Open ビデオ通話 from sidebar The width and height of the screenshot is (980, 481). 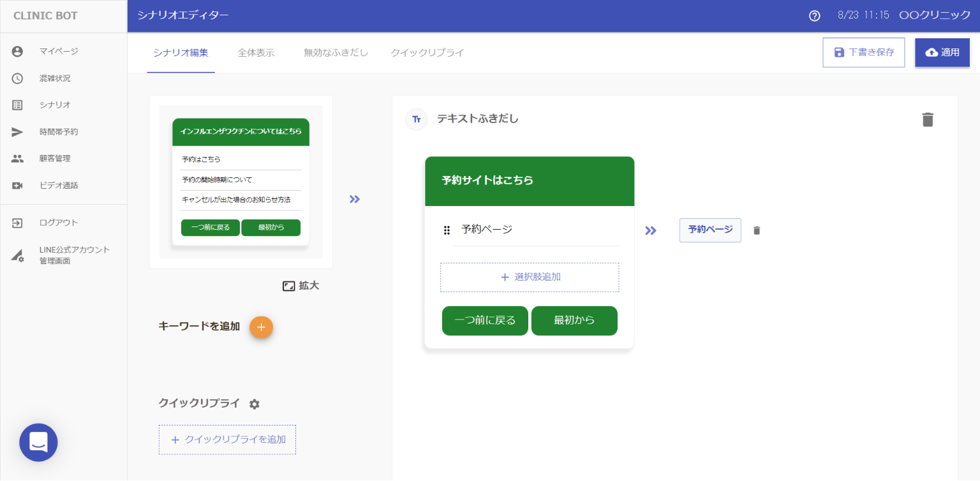click(x=59, y=185)
